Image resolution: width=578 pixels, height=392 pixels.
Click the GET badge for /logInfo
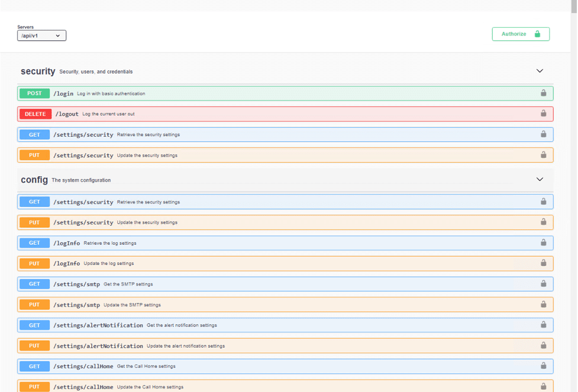click(x=34, y=243)
